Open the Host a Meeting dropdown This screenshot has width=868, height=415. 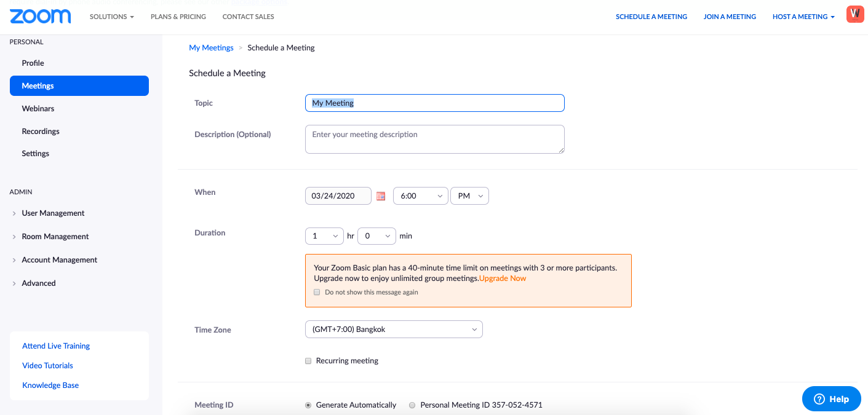tap(803, 17)
